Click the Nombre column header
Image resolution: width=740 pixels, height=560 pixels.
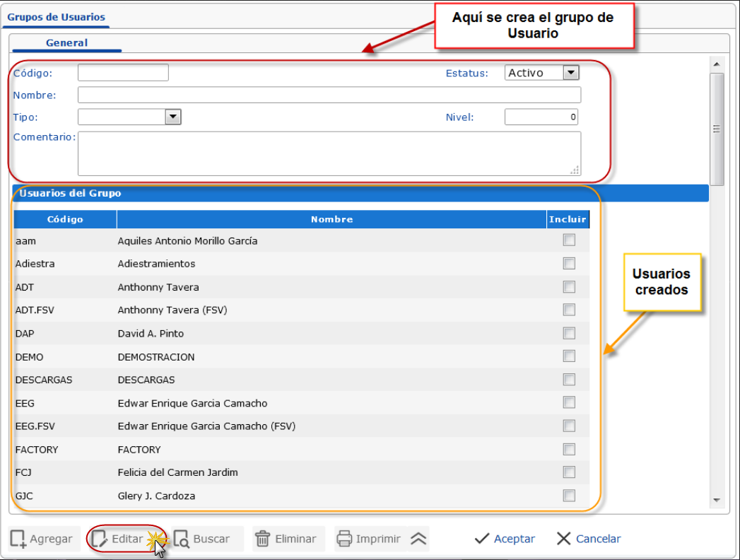[x=331, y=219]
